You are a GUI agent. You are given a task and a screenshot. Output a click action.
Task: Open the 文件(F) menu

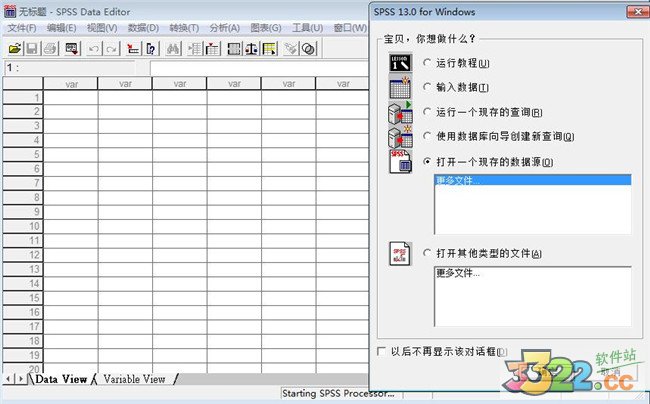(x=22, y=28)
